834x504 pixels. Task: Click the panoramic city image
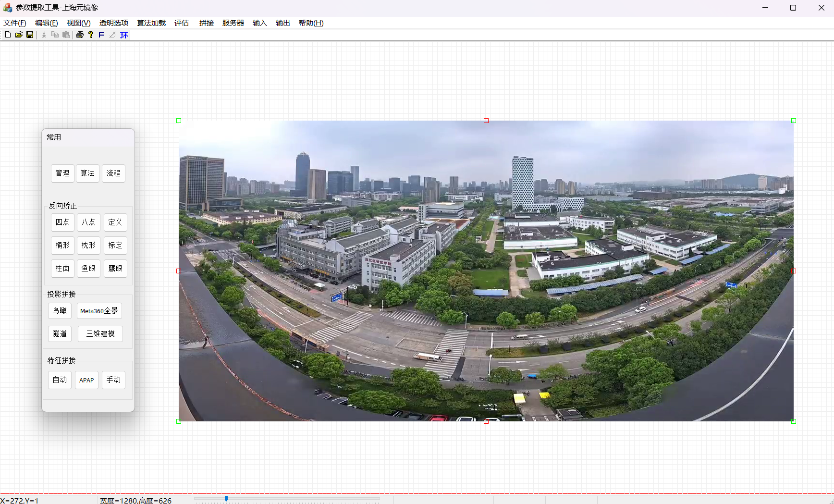pos(486,271)
